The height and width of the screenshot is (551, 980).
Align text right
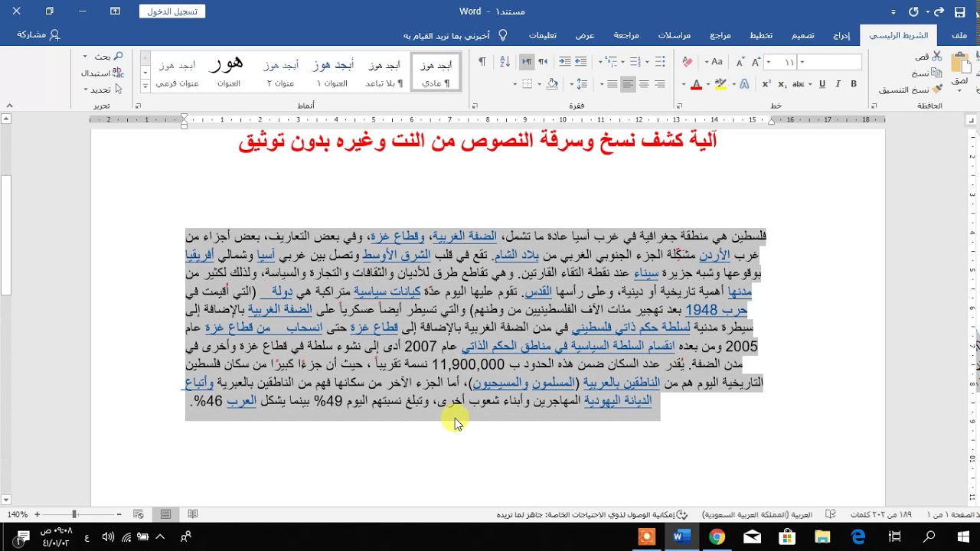(x=660, y=84)
